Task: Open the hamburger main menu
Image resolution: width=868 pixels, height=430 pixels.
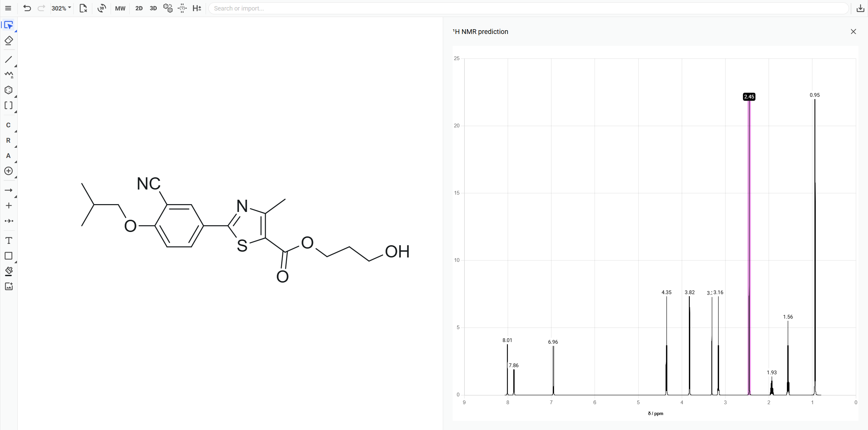Action: click(8, 8)
